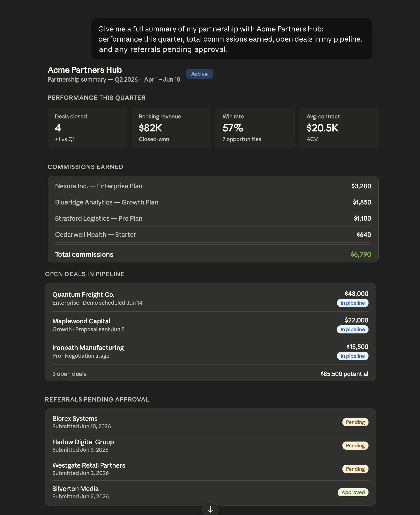Viewport: 420px width, 515px height.
Task: Click the '+1 vs Q1' caption
Action: 65,139
